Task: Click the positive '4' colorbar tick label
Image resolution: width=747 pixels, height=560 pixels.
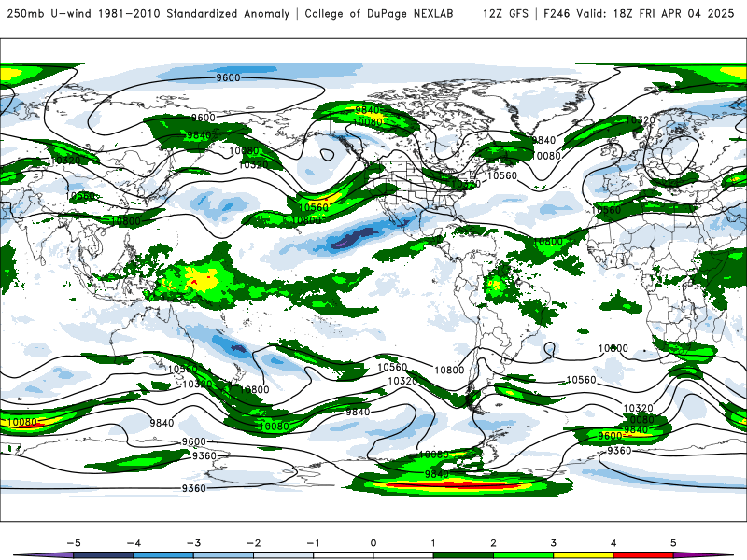Action: (x=613, y=543)
